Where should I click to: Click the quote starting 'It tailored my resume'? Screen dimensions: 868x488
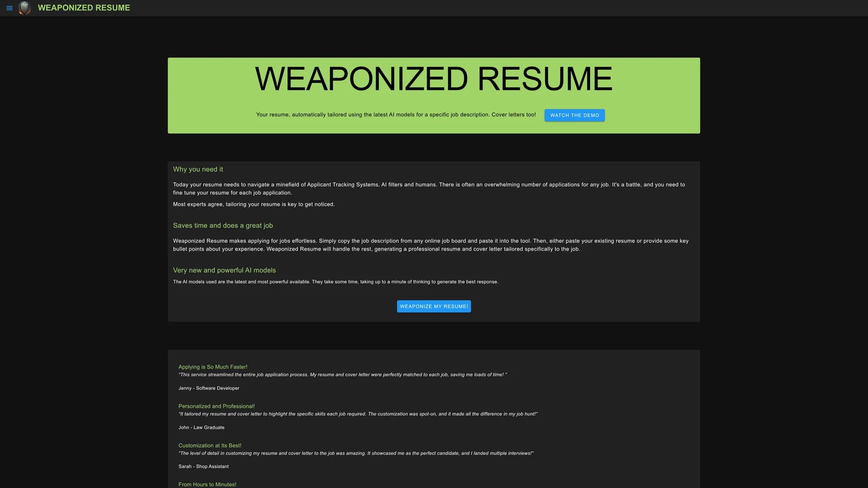[x=358, y=414]
